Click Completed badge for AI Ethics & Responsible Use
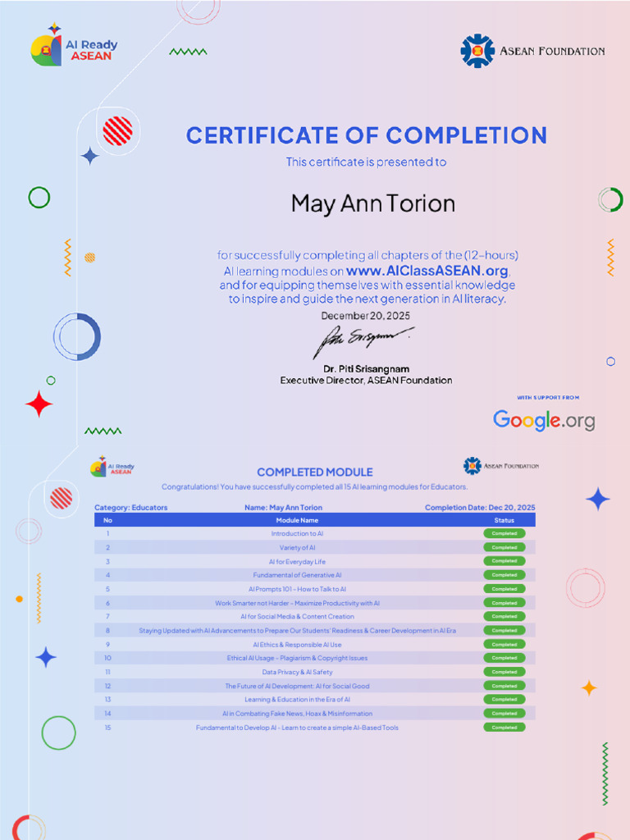Viewport: 630px width, 840px height. pyautogui.click(x=504, y=645)
